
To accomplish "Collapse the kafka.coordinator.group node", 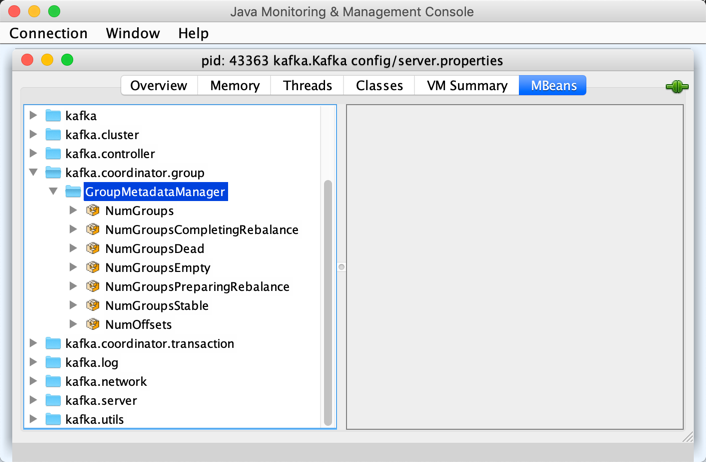I will [34, 173].
